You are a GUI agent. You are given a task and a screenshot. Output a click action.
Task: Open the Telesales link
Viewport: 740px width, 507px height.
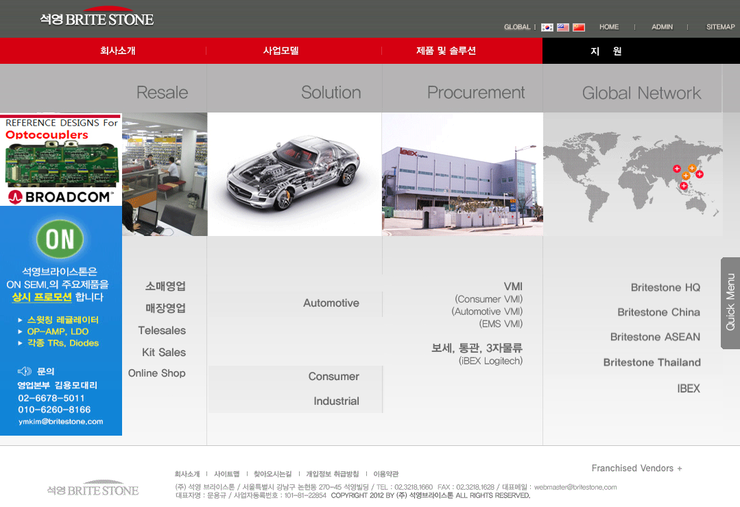pyautogui.click(x=162, y=330)
